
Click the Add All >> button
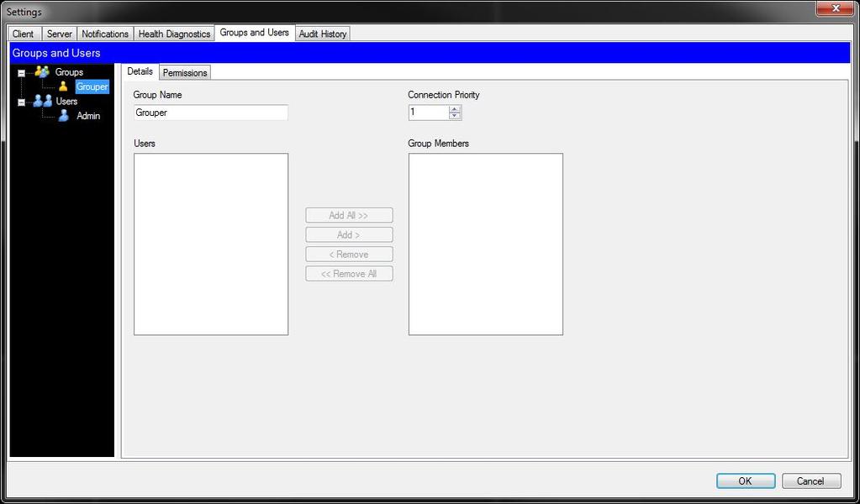tap(349, 215)
